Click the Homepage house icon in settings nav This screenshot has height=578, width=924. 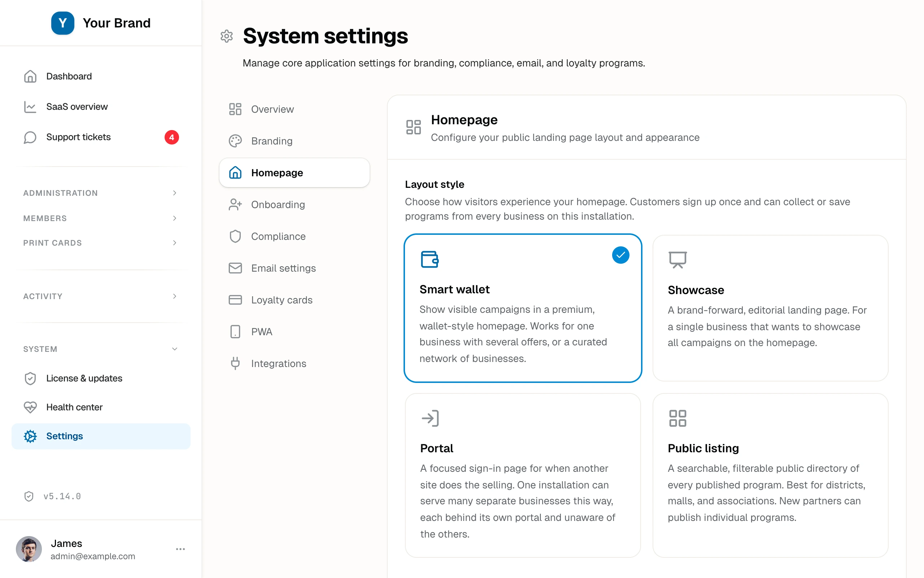[x=235, y=173]
